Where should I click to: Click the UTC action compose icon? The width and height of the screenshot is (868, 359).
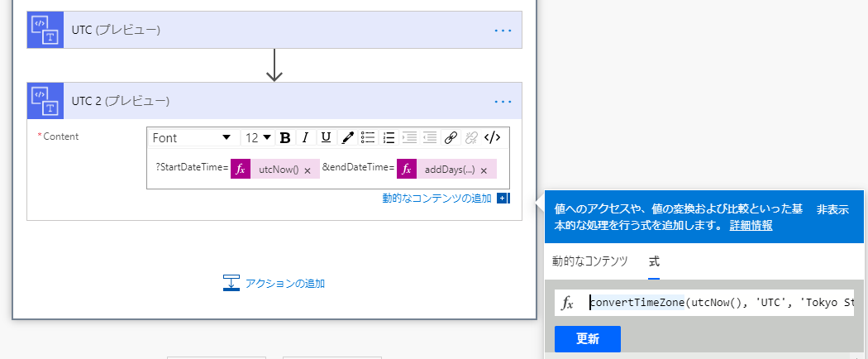tap(45, 30)
